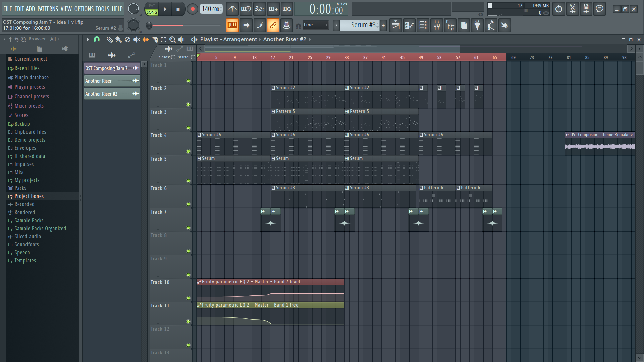Mute Track 5 with its green dot
Image resolution: width=644 pixels, height=362 pixels.
(x=188, y=181)
